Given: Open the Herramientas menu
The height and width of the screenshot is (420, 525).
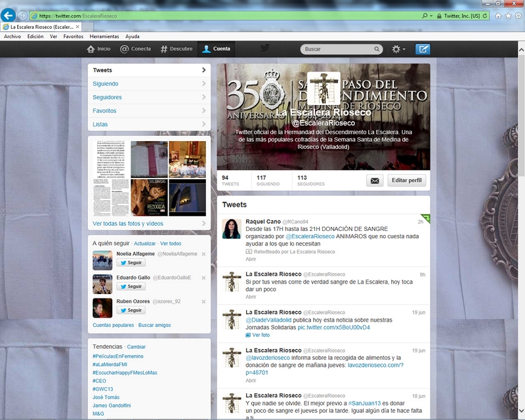Looking at the screenshot, I should (x=104, y=37).
